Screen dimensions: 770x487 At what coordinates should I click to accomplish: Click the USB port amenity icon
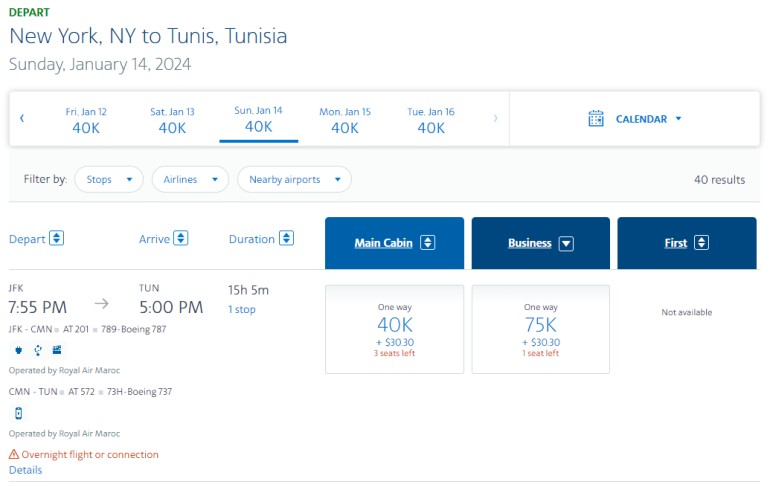coord(38,350)
